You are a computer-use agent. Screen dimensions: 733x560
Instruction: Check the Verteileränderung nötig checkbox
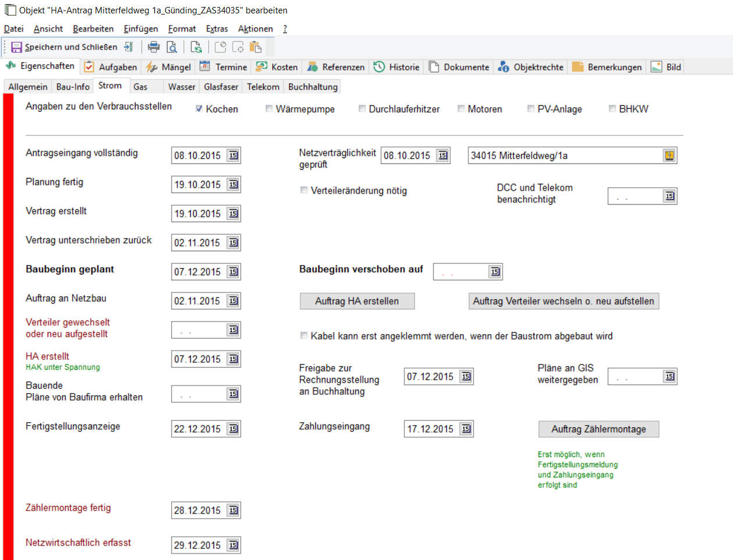(x=304, y=190)
